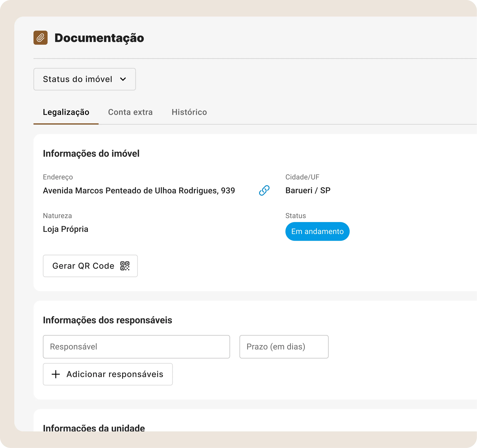Focus the Responsável input field
The height and width of the screenshot is (448, 477).
pos(136,347)
